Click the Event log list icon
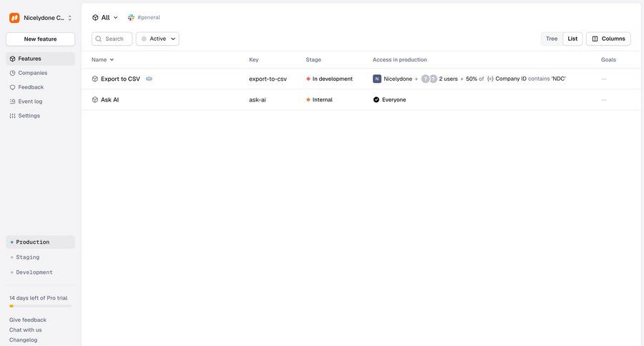Image resolution: width=644 pixels, height=346 pixels. pyautogui.click(x=12, y=102)
